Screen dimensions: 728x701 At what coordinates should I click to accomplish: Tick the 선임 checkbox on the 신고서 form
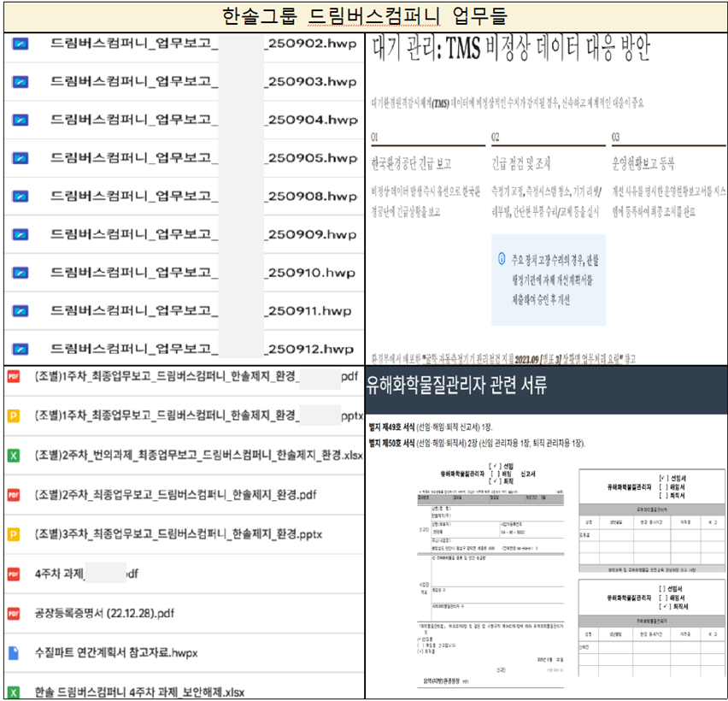(495, 466)
